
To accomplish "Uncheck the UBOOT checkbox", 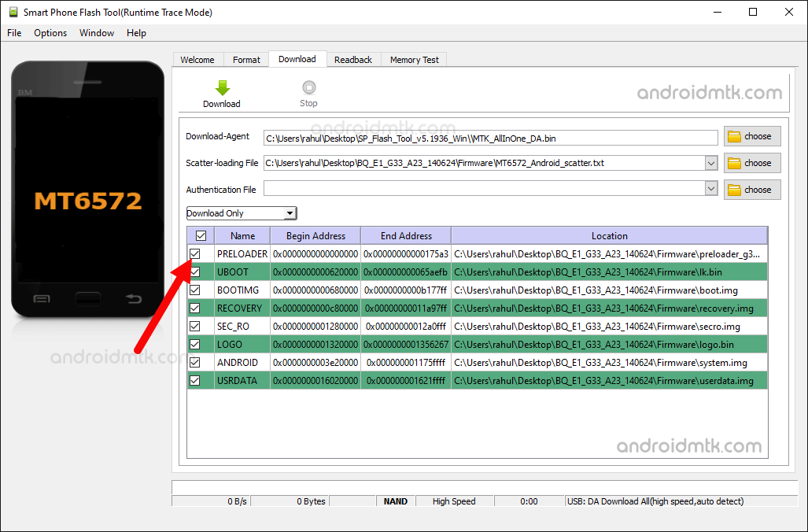I will (195, 272).
